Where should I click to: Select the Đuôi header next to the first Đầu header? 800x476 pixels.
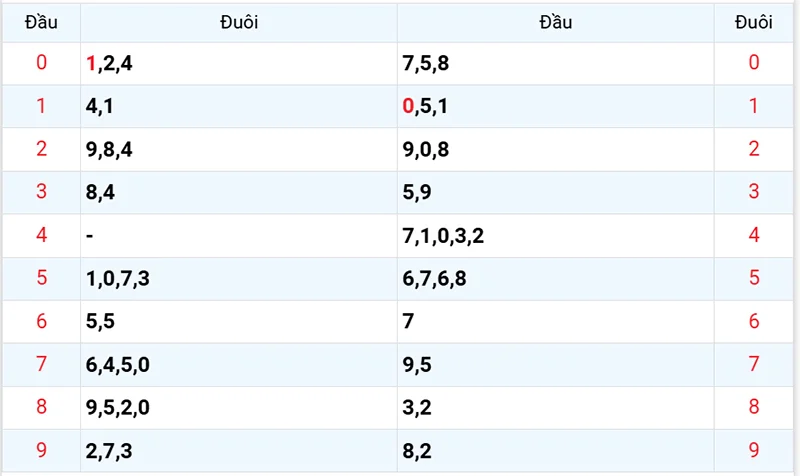[239, 22]
